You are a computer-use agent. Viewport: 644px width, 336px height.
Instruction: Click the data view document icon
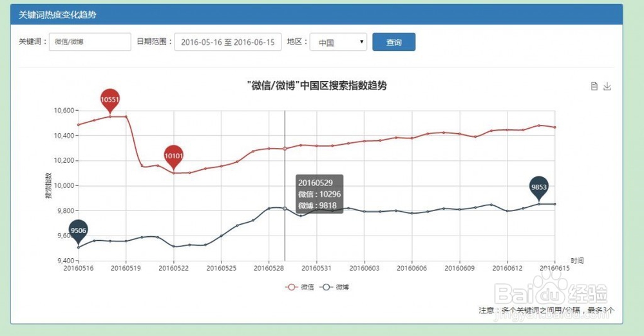coord(594,86)
